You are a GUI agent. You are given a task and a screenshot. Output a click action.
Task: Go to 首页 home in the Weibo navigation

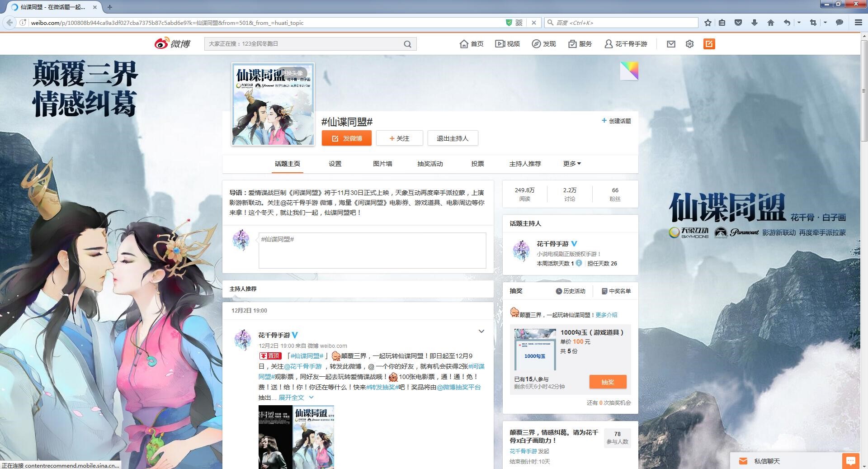[x=472, y=44]
